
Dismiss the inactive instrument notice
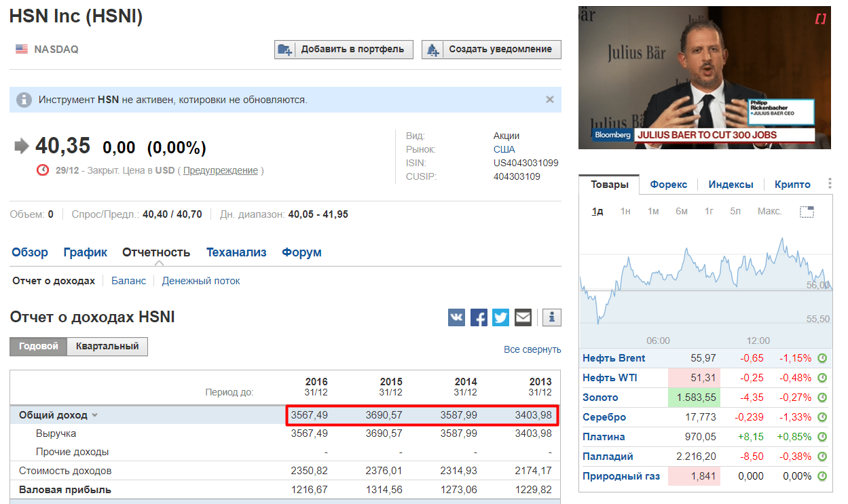pyautogui.click(x=550, y=100)
